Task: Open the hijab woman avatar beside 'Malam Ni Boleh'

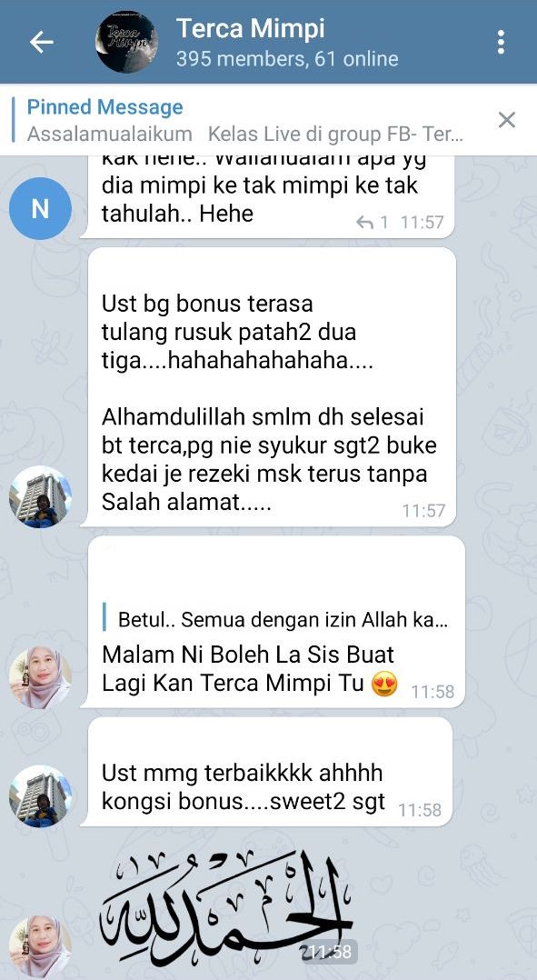Action: pos(40,677)
